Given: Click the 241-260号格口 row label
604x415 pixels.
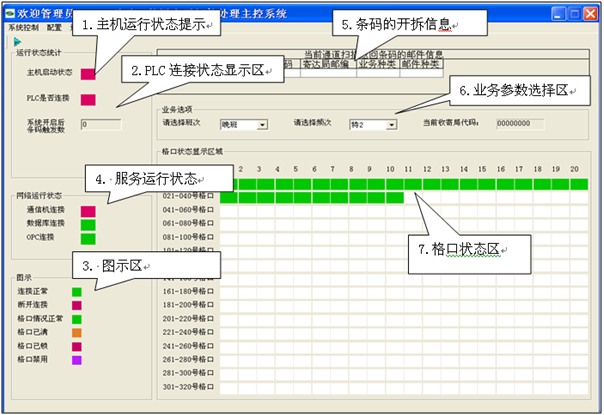Looking at the screenshot, I should [x=188, y=346].
